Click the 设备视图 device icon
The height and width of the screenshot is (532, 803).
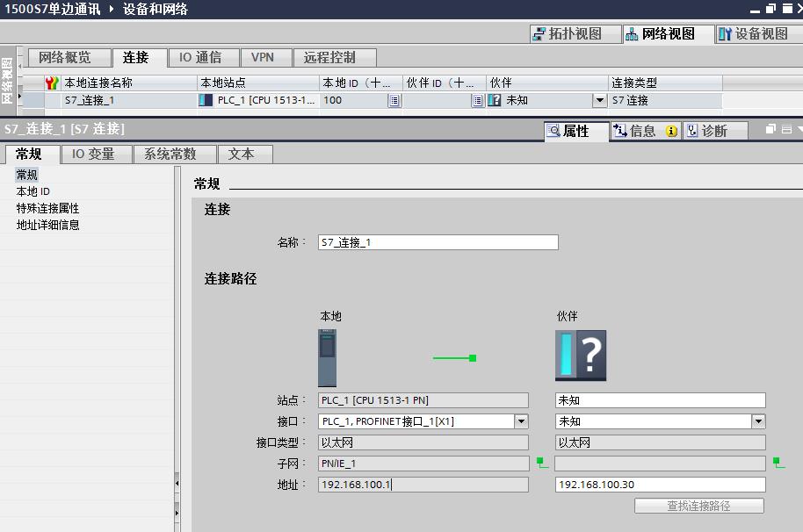(x=725, y=34)
